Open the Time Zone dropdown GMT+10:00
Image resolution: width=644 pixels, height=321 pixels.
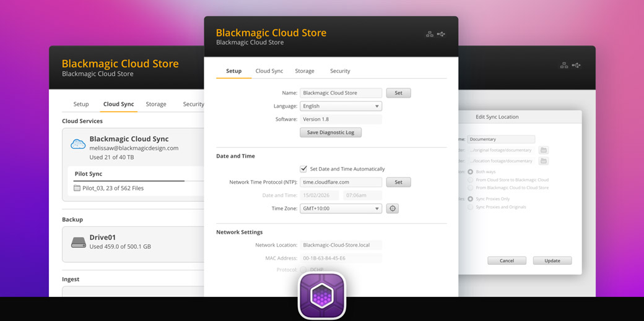coord(341,208)
